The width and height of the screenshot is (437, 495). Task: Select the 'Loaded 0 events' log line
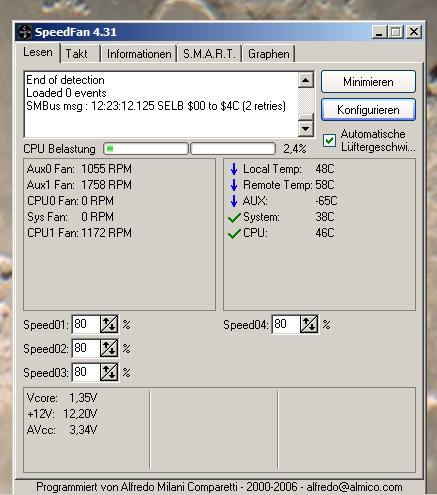pos(66,93)
